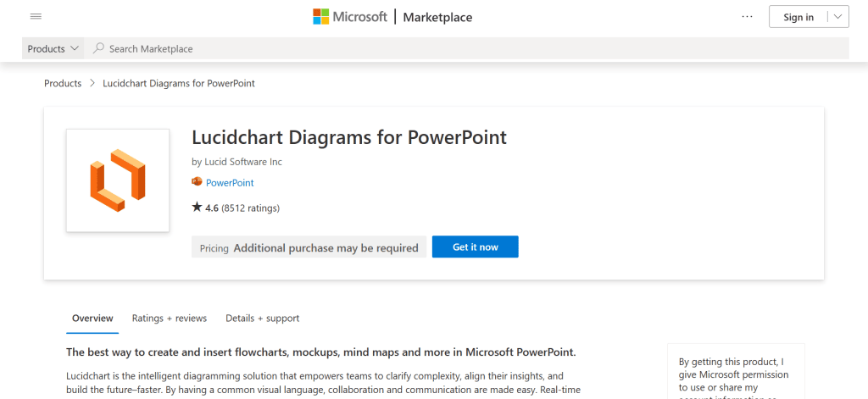Follow the PowerPoint product link
Viewport: 868px width, 399px height.
(230, 183)
